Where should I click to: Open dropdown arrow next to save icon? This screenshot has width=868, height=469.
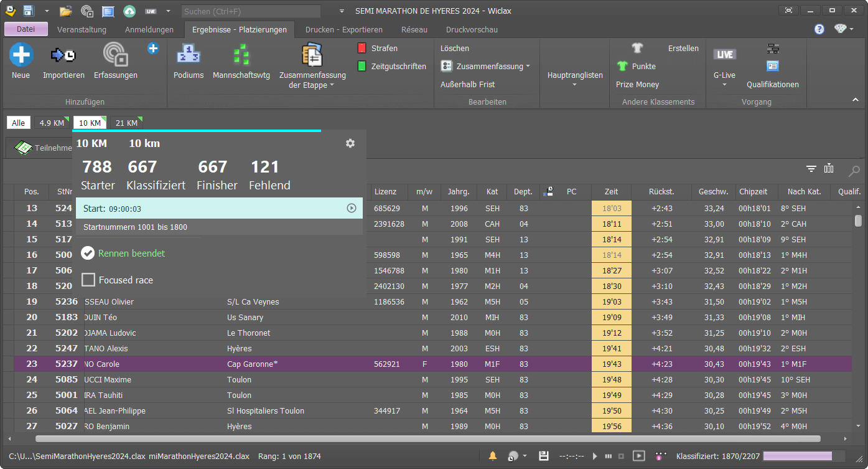[x=47, y=11]
